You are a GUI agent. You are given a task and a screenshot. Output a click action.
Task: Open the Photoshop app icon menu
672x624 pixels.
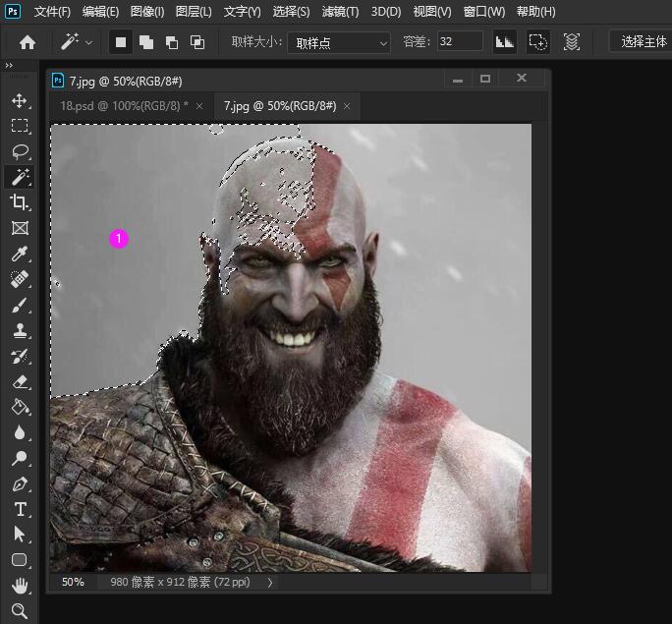click(13, 11)
